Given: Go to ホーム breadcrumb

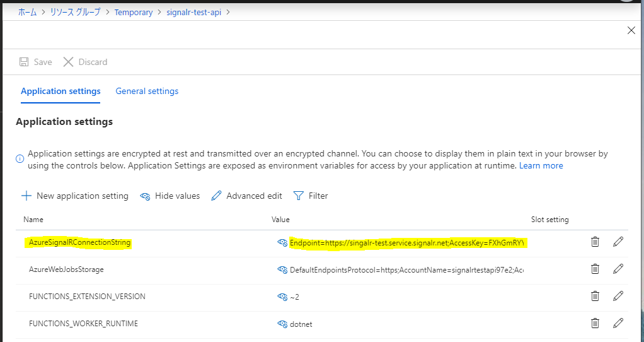Looking at the screenshot, I should point(27,12).
